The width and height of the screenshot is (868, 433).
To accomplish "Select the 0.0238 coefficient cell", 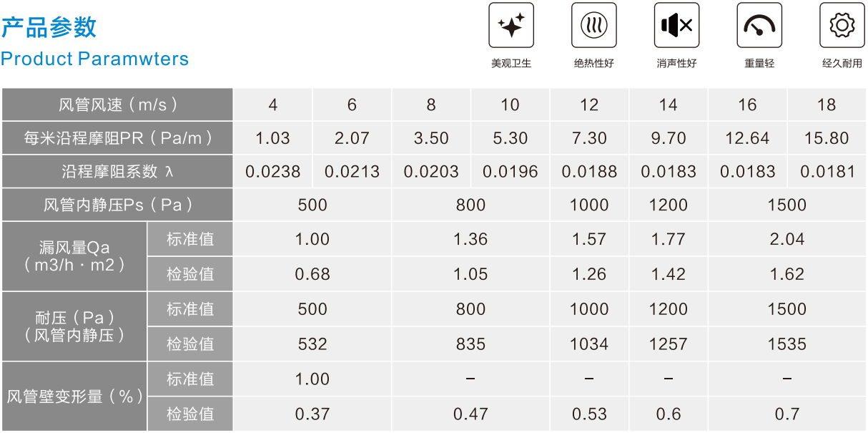I will pyautogui.click(x=273, y=172).
